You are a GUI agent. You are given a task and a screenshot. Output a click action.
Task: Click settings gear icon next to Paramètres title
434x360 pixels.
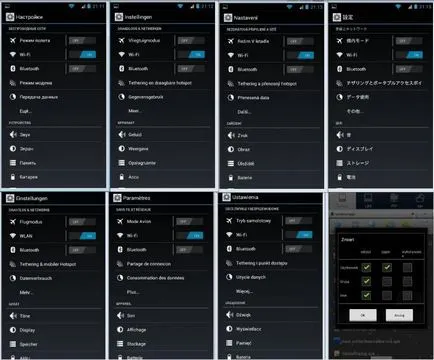pos(117,198)
